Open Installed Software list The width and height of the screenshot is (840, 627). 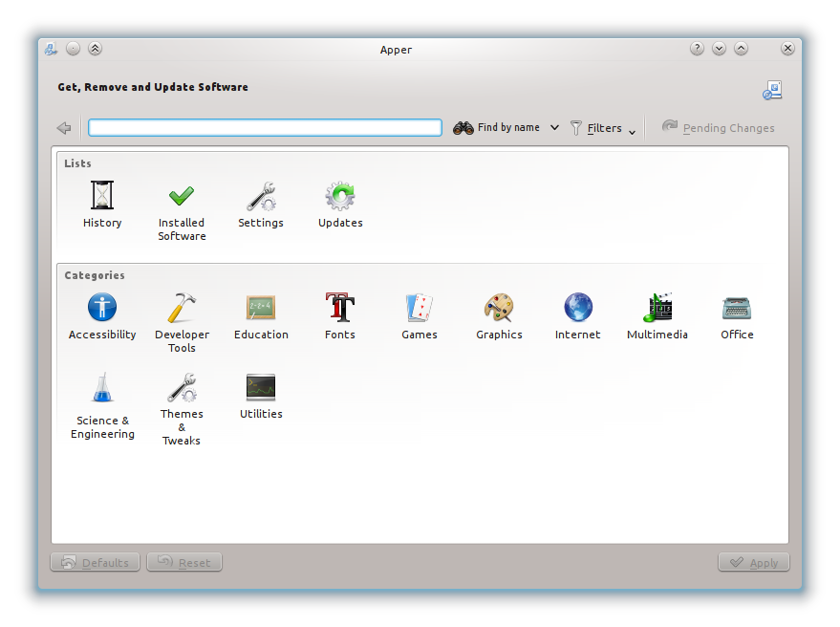point(182,211)
